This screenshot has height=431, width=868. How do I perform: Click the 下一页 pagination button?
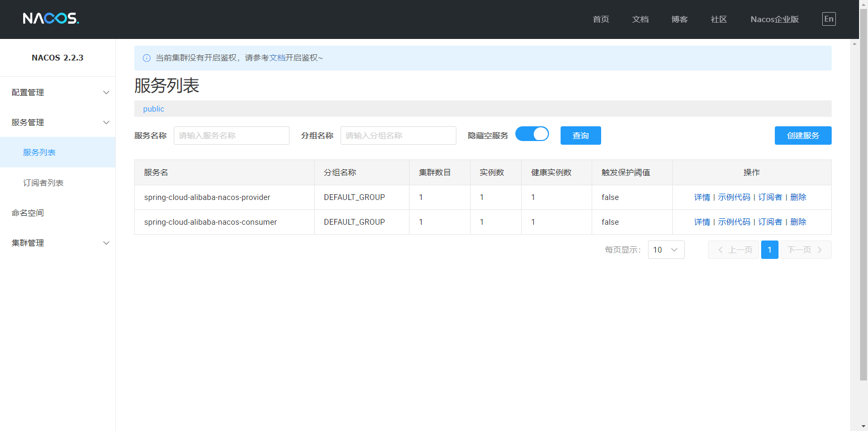click(x=806, y=250)
